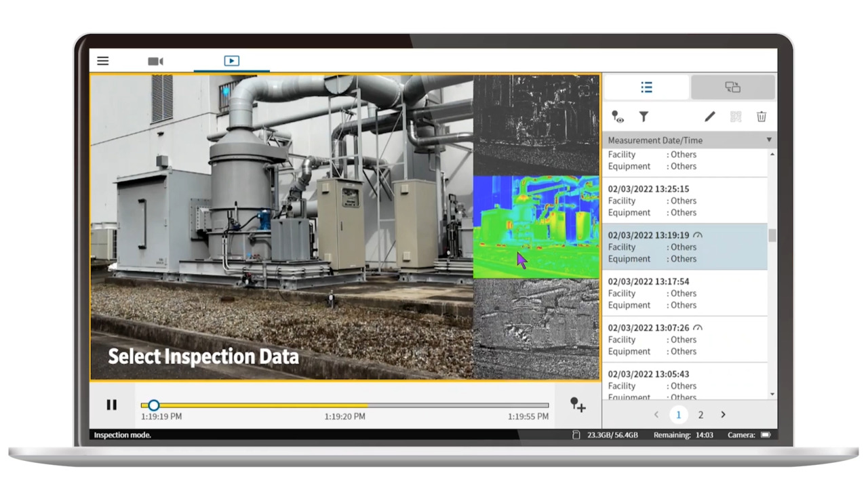Click the gauge icon beside 13:19:19
Screen dimensions: 868x488
(x=698, y=235)
